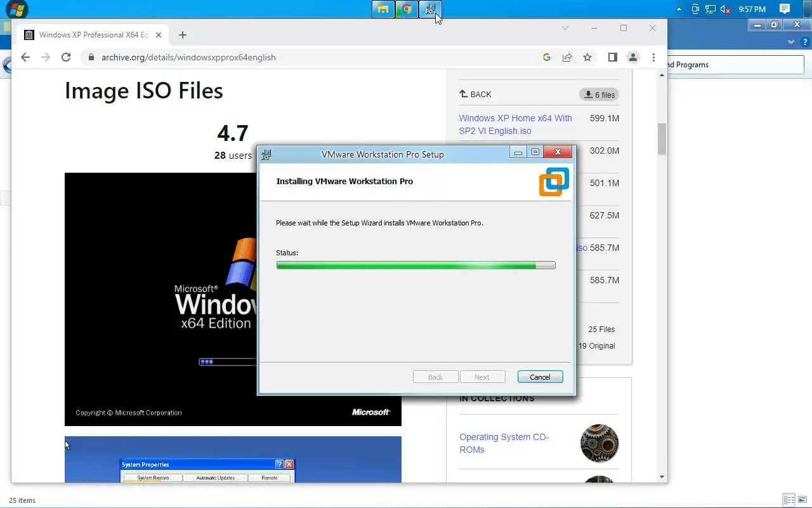
Task: Go forward in Chrome
Action: (45, 57)
